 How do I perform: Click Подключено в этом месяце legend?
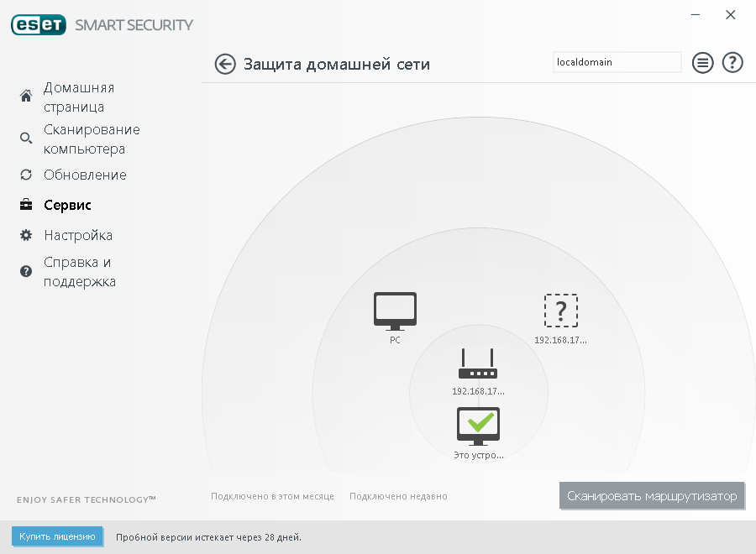pyautogui.click(x=272, y=496)
